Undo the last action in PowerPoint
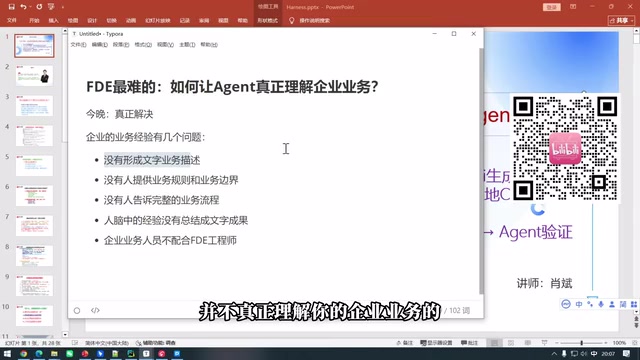 [23, 7]
